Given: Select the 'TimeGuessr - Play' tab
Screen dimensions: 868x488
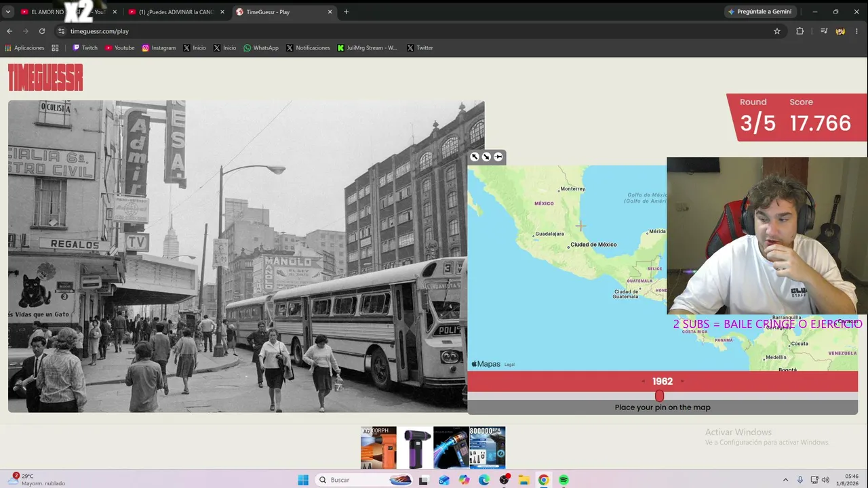Looking at the screenshot, I should pos(283,12).
